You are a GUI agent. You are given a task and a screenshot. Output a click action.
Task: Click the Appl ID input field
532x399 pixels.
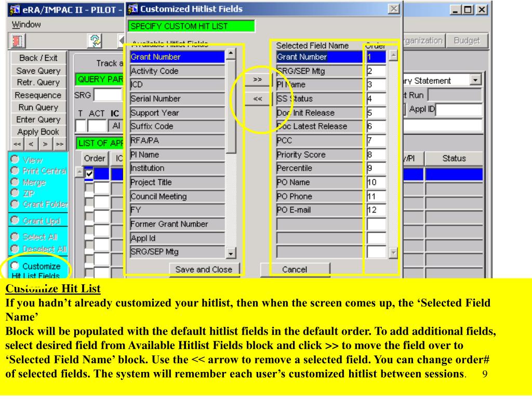point(459,110)
